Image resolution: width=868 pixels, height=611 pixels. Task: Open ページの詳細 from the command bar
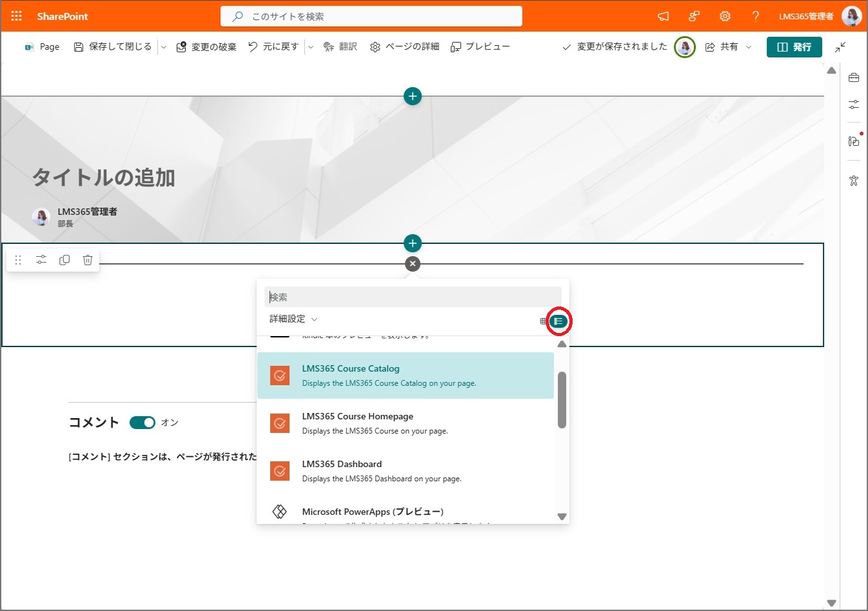pyautogui.click(x=404, y=47)
